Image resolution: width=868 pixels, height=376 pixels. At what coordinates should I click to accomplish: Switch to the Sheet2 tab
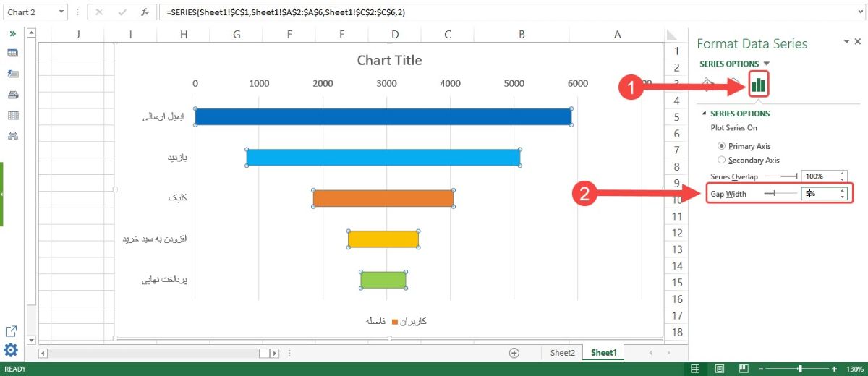pyautogui.click(x=562, y=353)
